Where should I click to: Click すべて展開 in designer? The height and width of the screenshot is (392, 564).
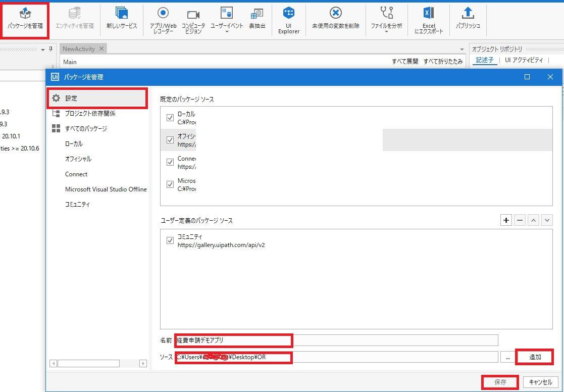405,62
